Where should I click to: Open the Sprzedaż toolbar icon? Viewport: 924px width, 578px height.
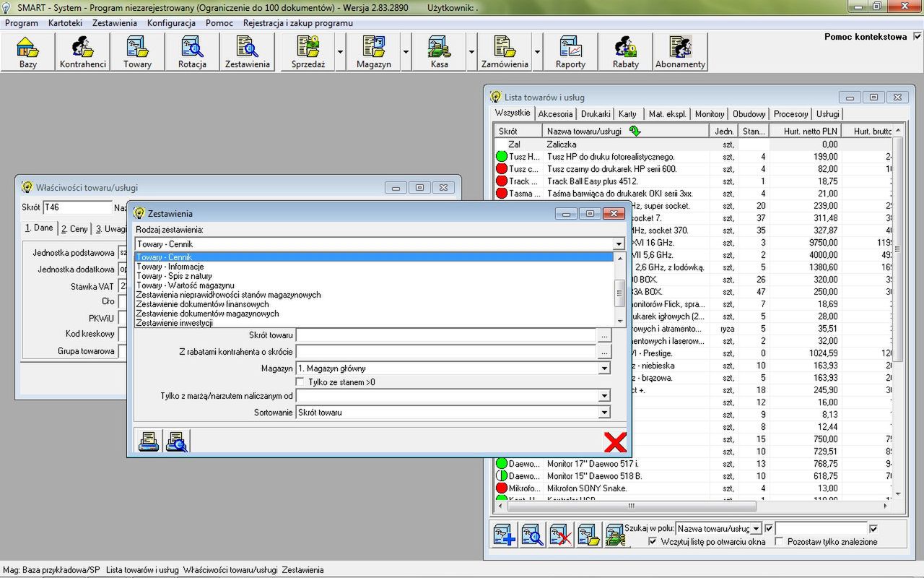click(x=308, y=52)
